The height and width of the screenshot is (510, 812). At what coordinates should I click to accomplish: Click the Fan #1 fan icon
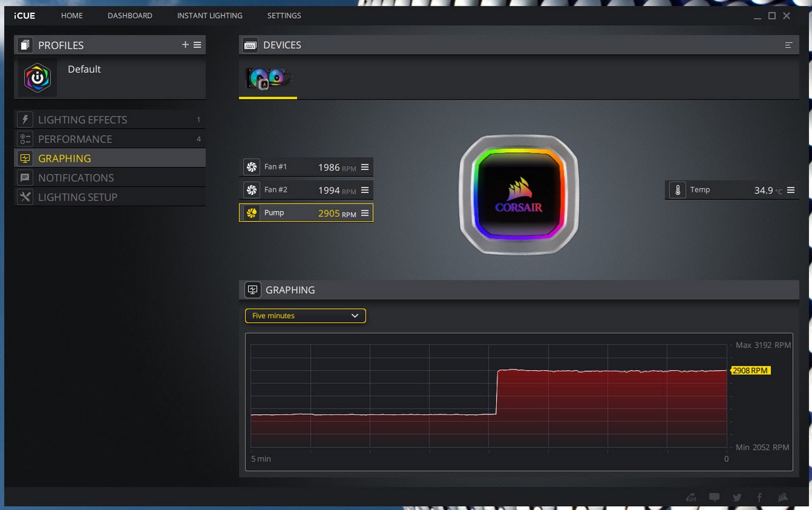tap(251, 167)
